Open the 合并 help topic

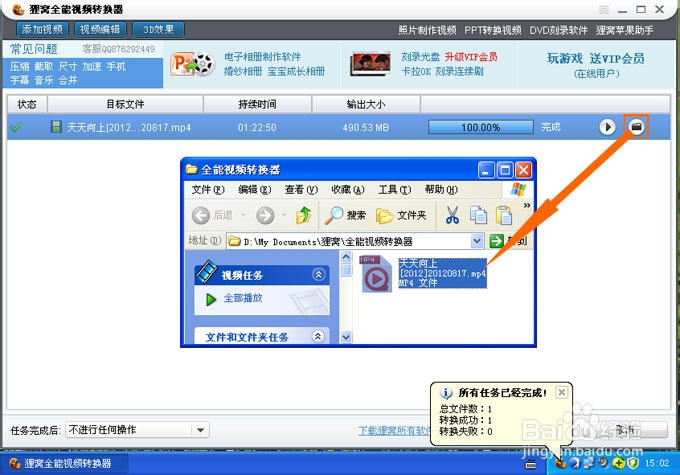(68, 80)
